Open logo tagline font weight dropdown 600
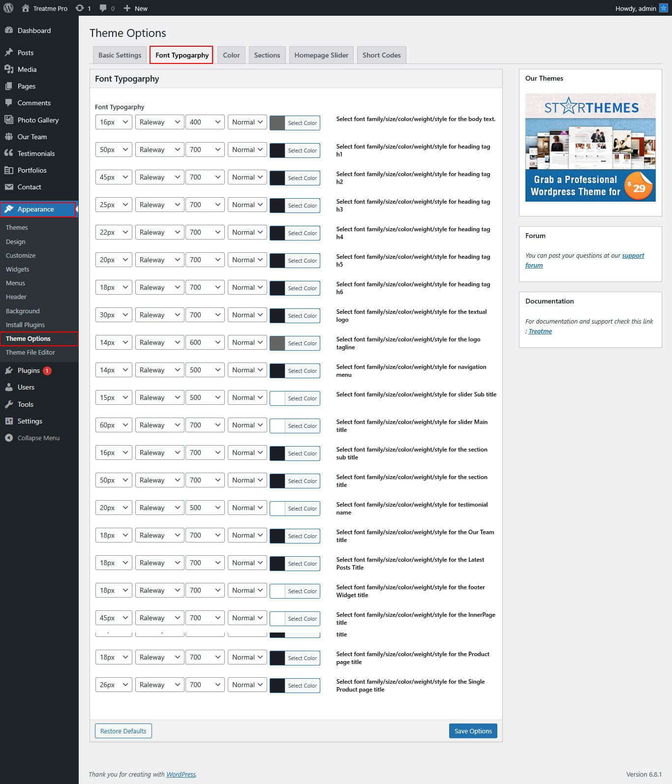Image resolution: width=672 pixels, height=784 pixels. [x=205, y=342]
